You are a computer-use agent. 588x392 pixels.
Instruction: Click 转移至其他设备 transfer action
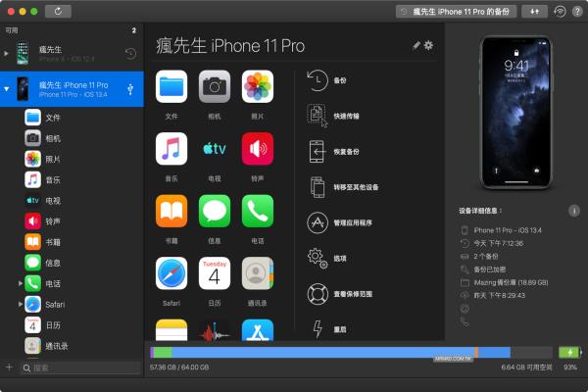[x=343, y=187]
